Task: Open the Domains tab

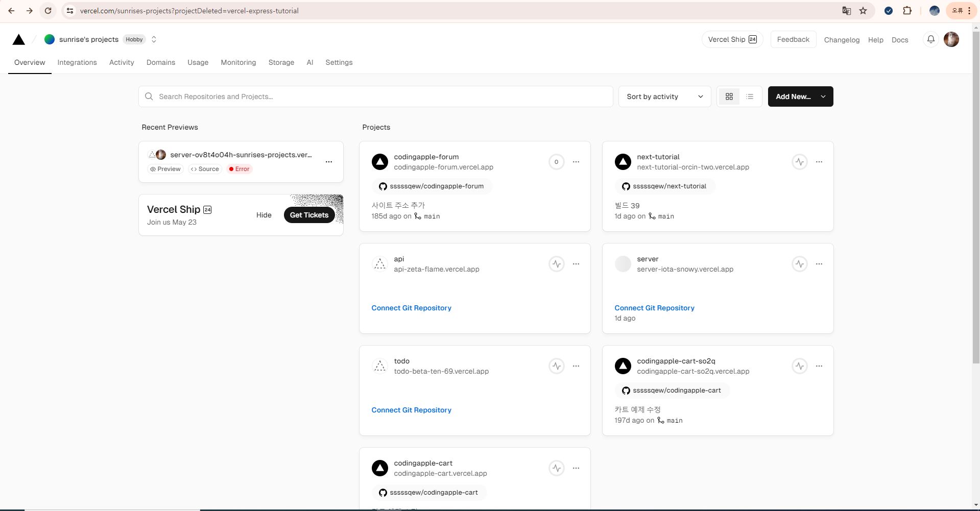Action: [161, 62]
